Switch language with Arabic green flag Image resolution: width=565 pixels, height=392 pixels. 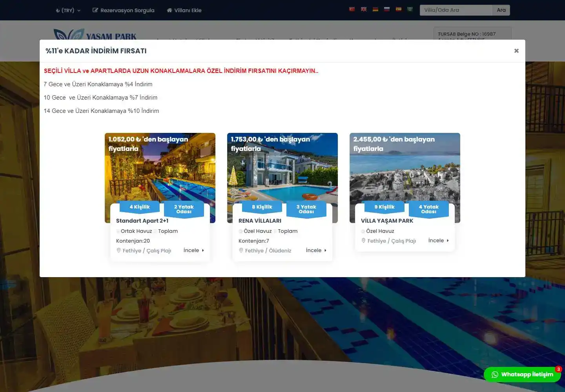410,9
